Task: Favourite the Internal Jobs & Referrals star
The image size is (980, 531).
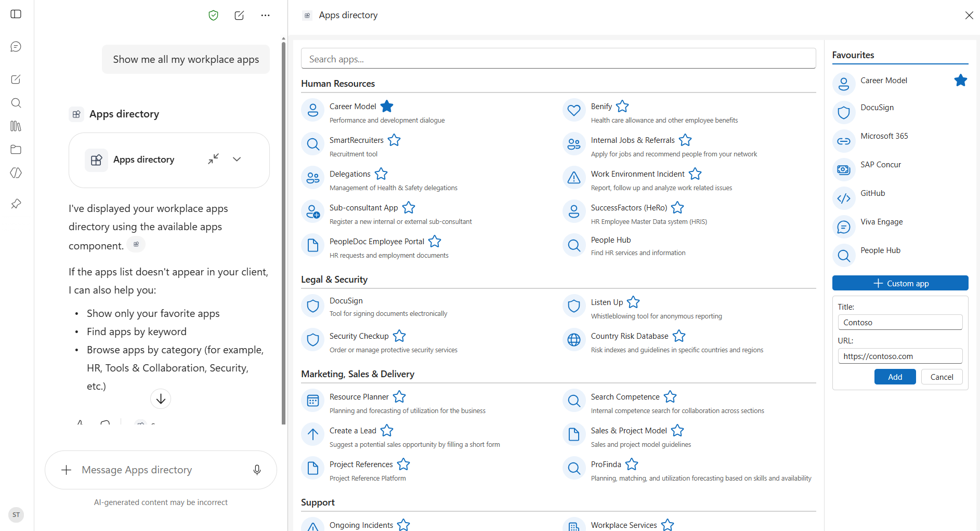Action: tap(685, 140)
